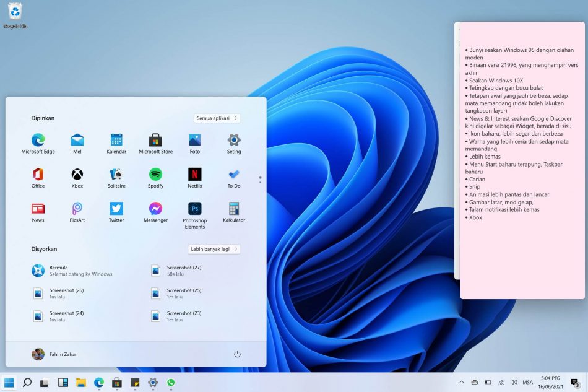Open Spotify from pinned apps
The image size is (588, 392).
(155, 178)
